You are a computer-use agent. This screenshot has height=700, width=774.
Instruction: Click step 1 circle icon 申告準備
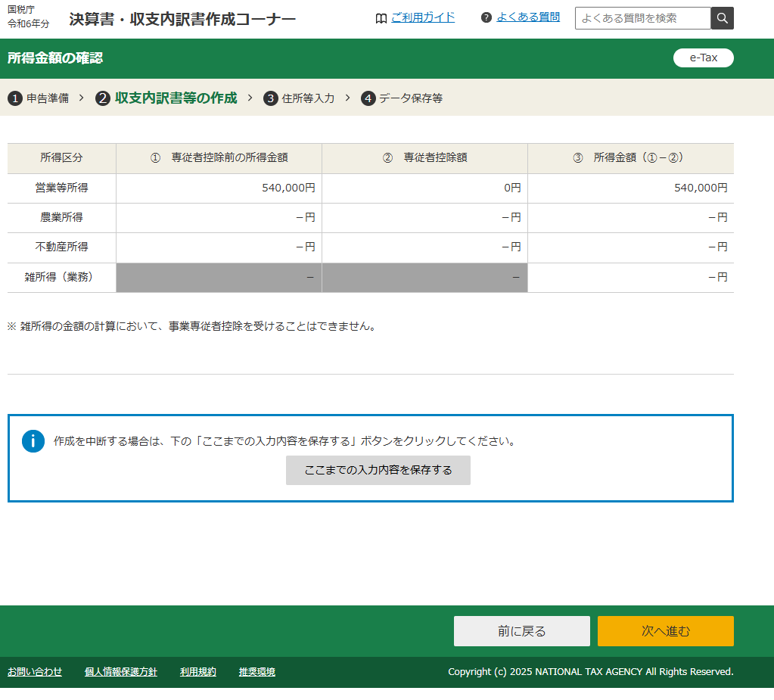pos(14,98)
